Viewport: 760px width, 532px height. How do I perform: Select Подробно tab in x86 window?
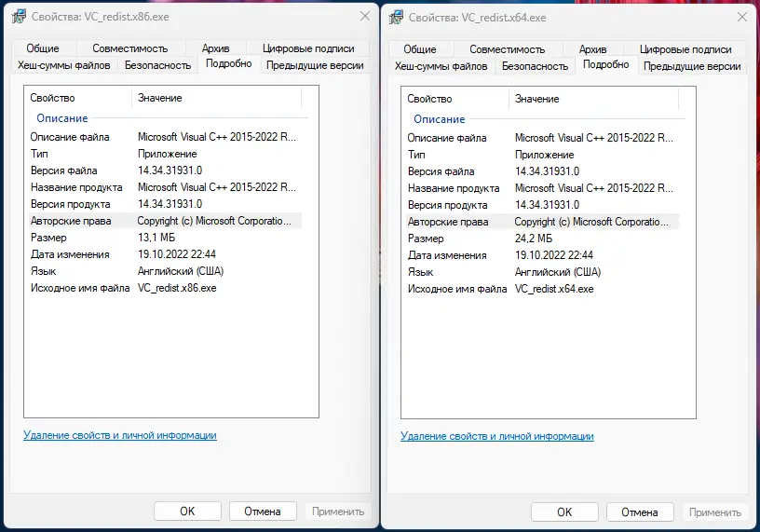click(x=229, y=63)
